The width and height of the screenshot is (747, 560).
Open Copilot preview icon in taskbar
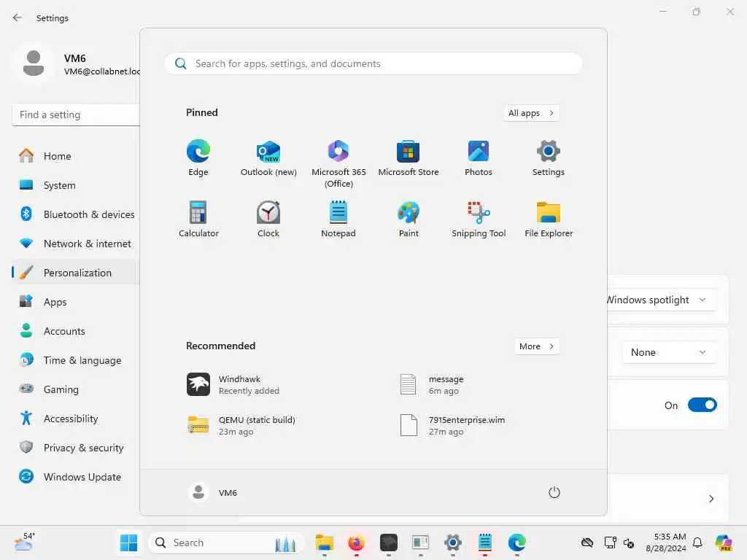[724, 542]
